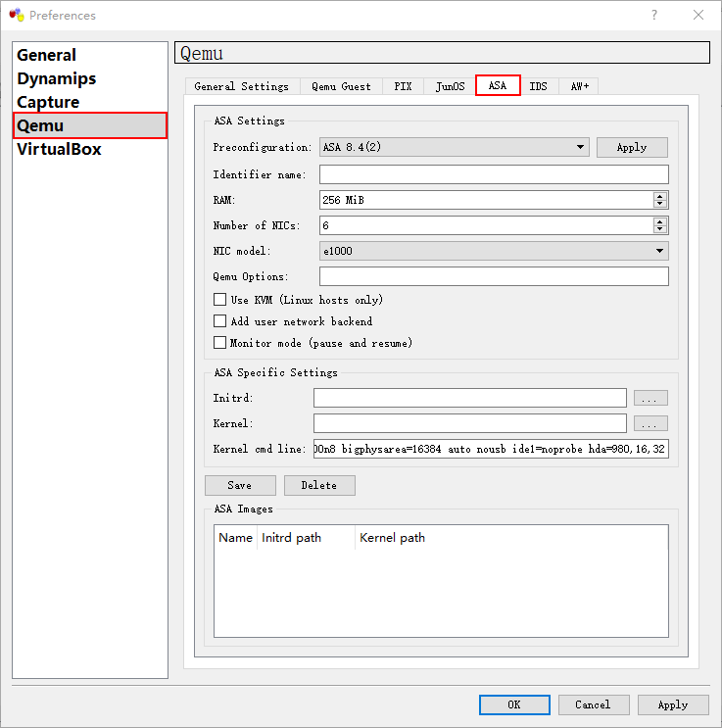Browse for Initrd file
The height and width of the screenshot is (728, 722).
pos(650,398)
